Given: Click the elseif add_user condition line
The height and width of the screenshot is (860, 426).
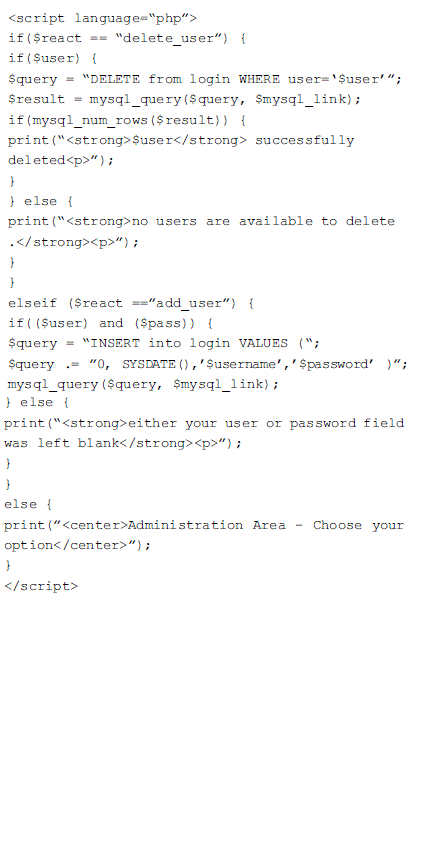Looking at the screenshot, I should click(x=131, y=303).
